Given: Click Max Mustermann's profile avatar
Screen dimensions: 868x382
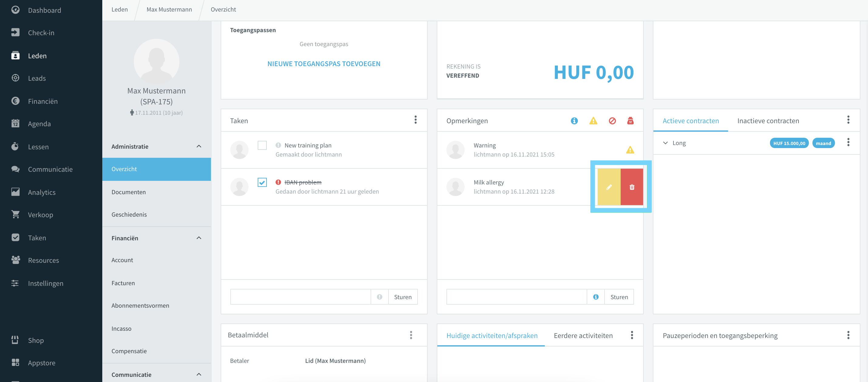Looking at the screenshot, I should [x=156, y=61].
